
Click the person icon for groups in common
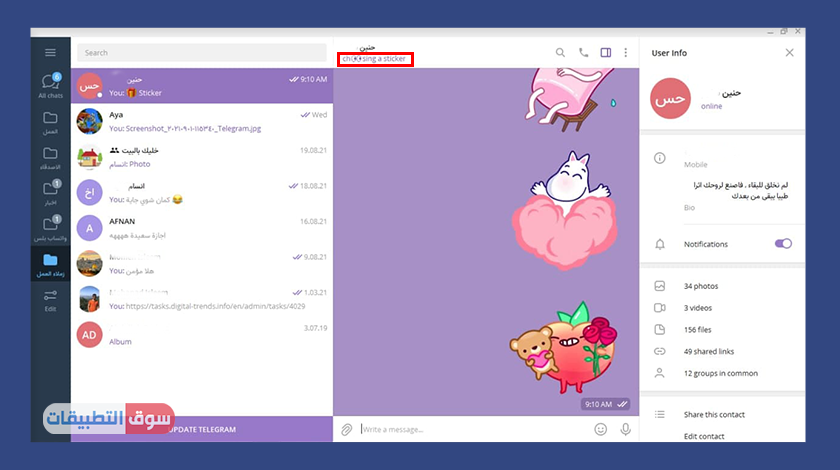(659, 373)
